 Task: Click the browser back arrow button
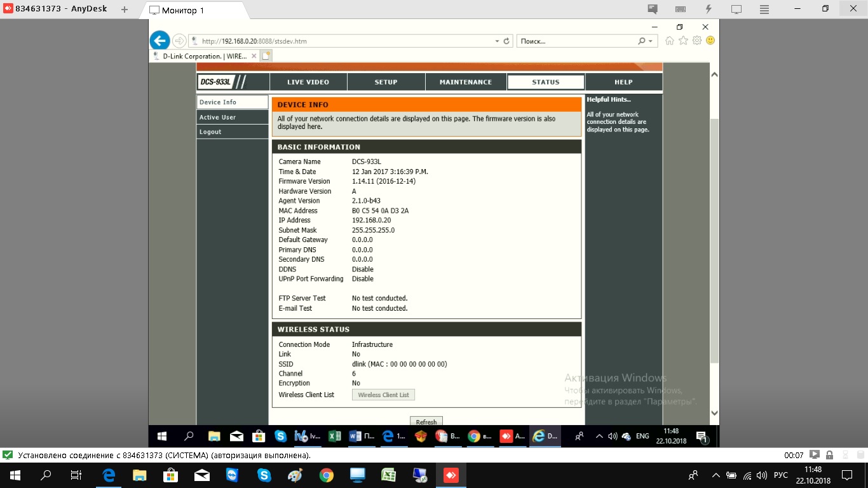[x=159, y=41]
